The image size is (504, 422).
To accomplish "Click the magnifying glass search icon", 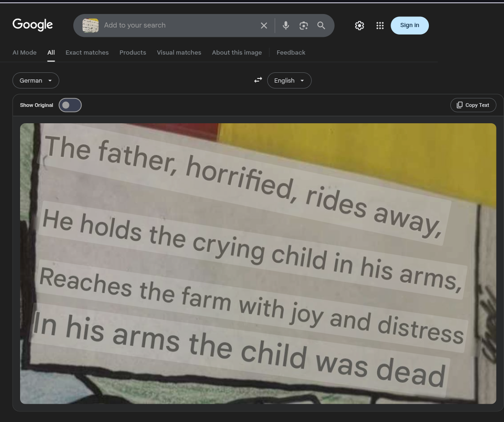I will coord(321,25).
